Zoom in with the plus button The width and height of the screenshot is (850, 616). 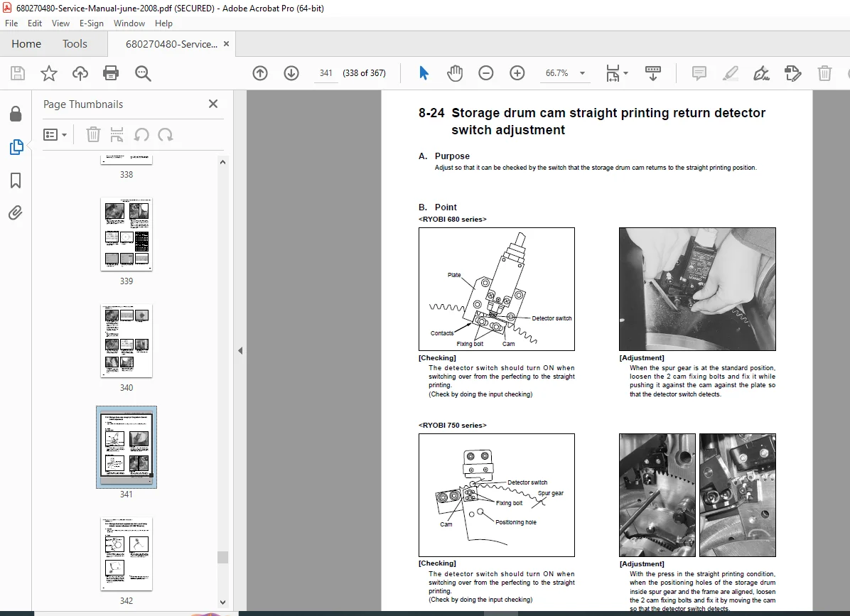point(517,73)
